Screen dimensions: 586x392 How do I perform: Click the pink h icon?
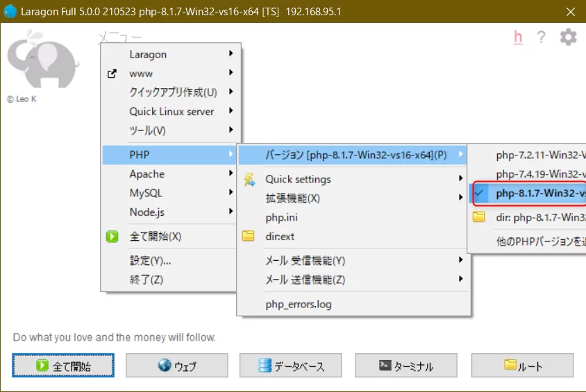coord(518,37)
